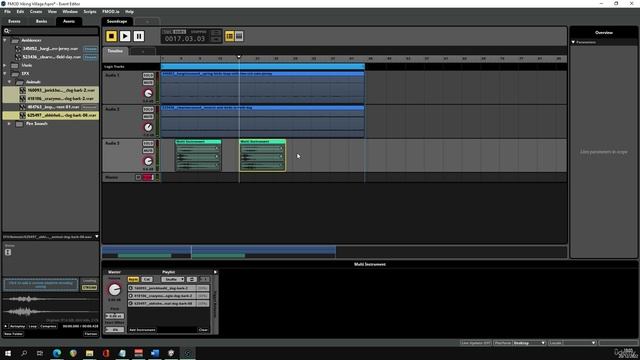Click the Clear button in the playlist
640x360 pixels.
pyautogui.click(x=203, y=330)
